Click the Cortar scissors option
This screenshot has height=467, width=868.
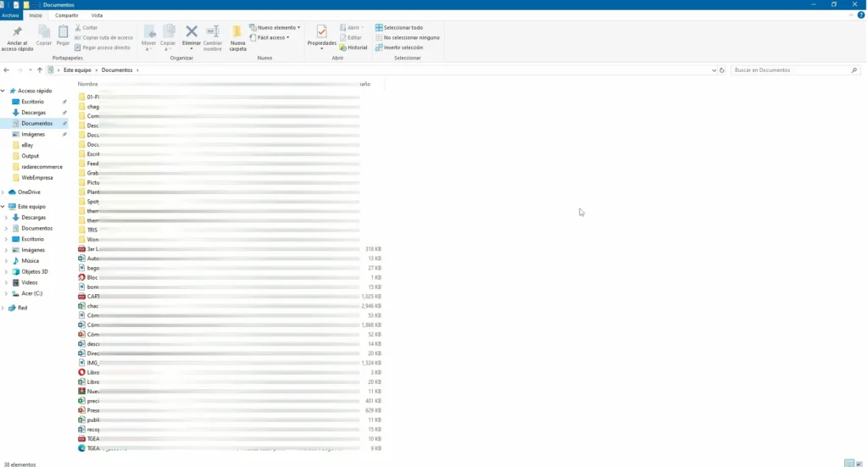click(x=86, y=28)
